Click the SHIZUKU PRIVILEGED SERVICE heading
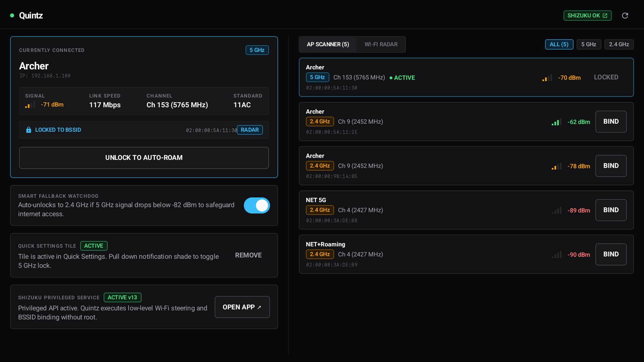This screenshot has width=644, height=362. point(59,298)
